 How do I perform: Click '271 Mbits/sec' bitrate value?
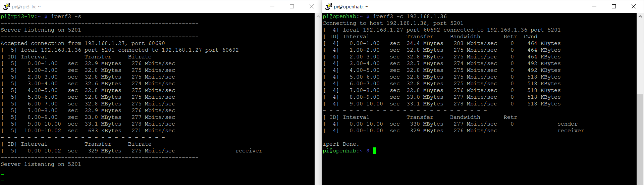(153, 131)
